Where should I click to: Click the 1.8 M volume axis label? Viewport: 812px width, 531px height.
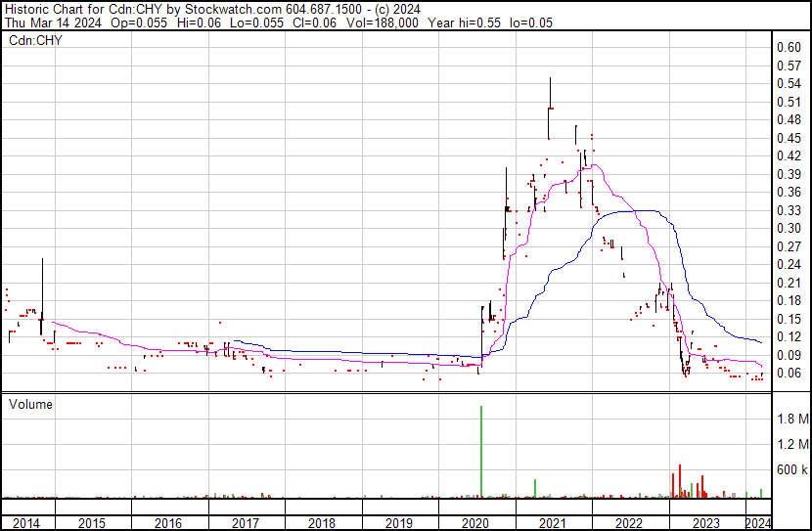(792, 419)
